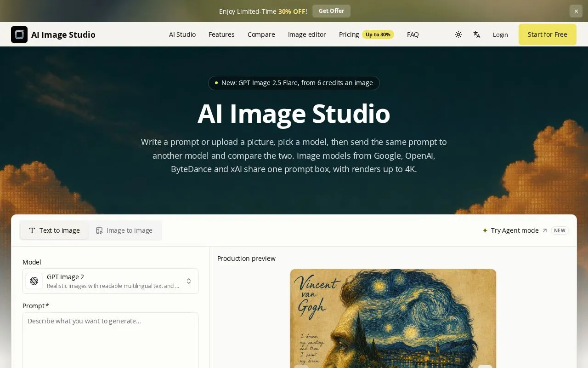Click the large 'AI Image Studio' hero heading
588x368 pixels.
pyautogui.click(x=294, y=114)
